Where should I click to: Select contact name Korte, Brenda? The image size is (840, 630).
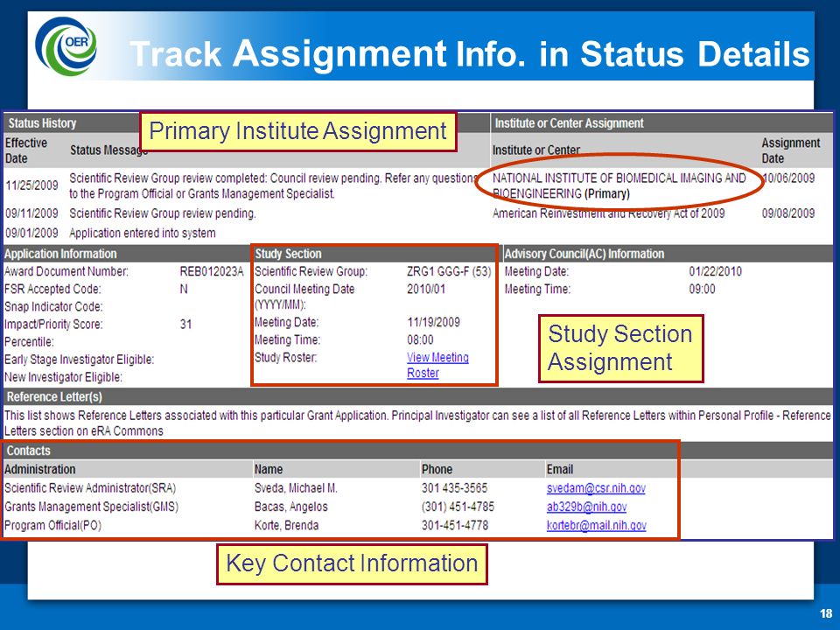tap(286, 526)
